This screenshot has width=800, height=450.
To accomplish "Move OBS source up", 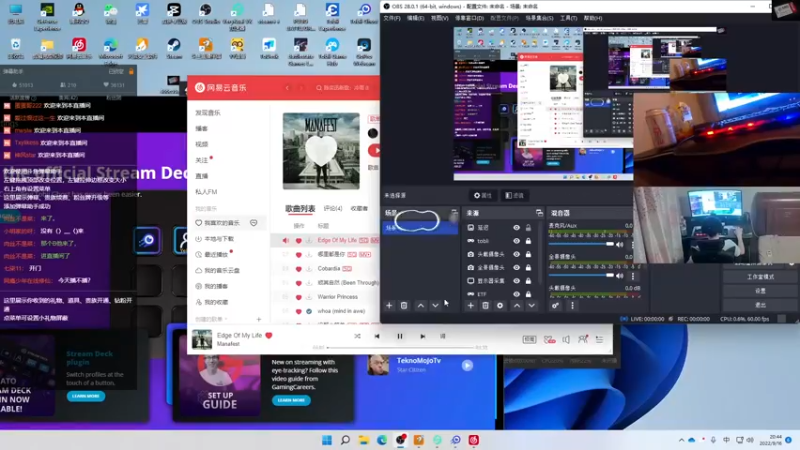I will (x=517, y=306).
